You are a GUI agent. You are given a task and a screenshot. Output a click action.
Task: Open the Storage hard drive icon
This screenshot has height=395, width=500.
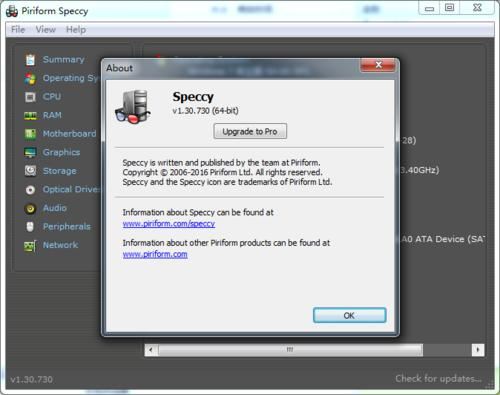(30, 171)
